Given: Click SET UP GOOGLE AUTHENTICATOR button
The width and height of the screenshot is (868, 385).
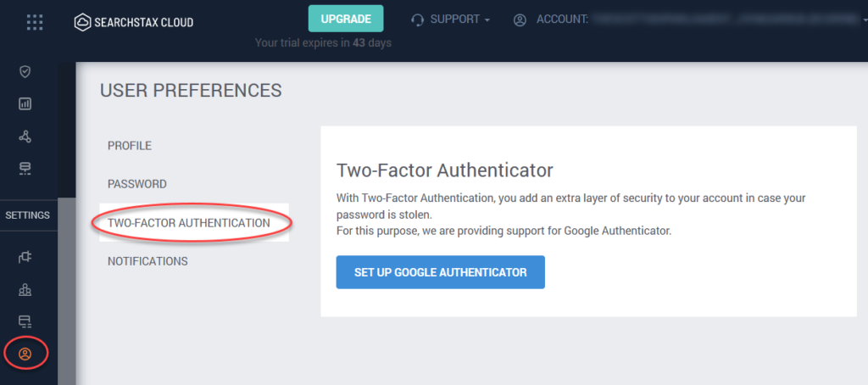Looking at the screenshot, I should [441, 272].
